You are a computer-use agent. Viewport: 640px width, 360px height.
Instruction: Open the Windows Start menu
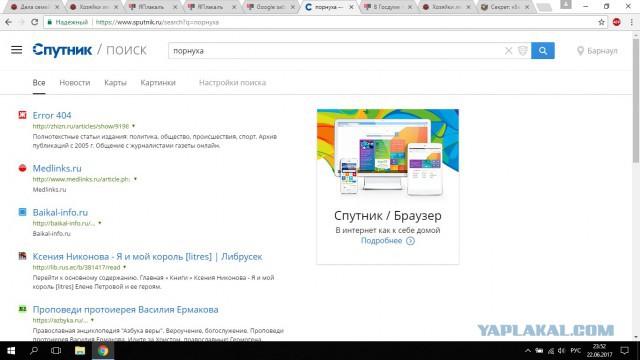pyautogui.click(x=11, y=351)
